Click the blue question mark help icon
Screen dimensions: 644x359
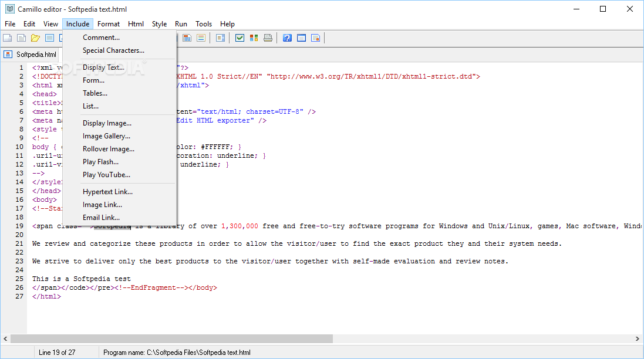click(288, 38)
